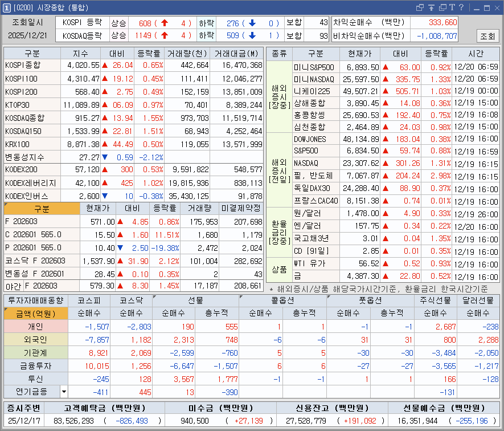The height and width of the screenshot is (431, 504).
Task: Click the detach window icon in title bar
Action: [420, 8]
